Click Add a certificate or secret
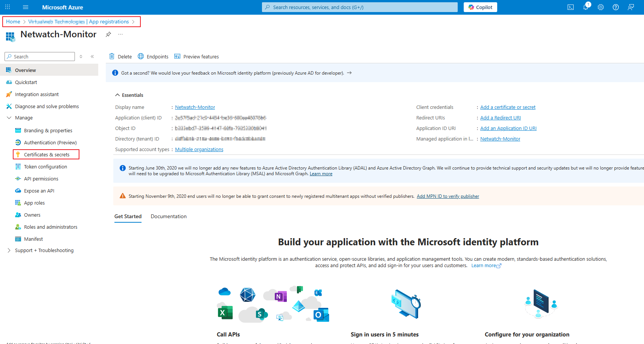Viewport: 644px width, 344px height. click(x=508, y=107)
